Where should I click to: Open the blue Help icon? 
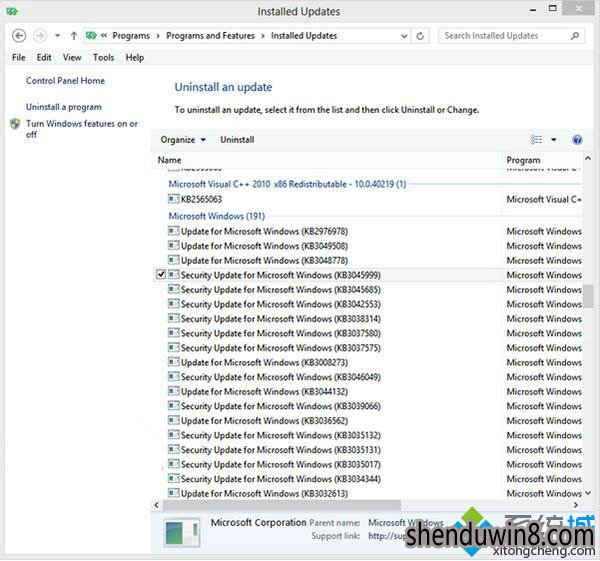tap(577, 140)
